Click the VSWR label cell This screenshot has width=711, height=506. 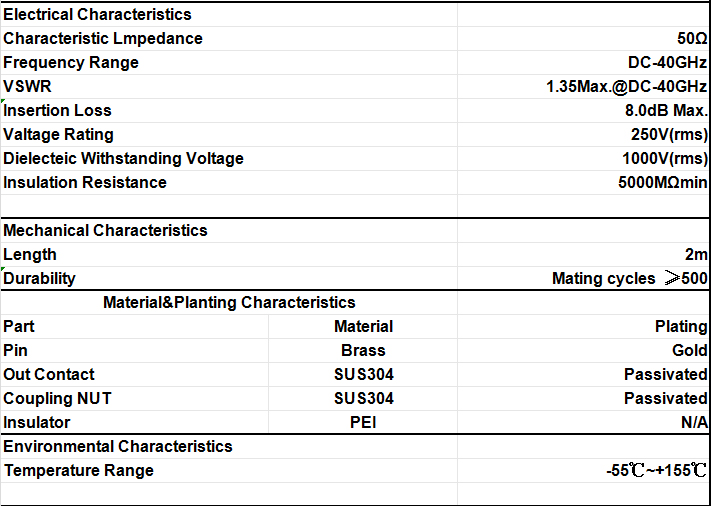pos(229,87)
